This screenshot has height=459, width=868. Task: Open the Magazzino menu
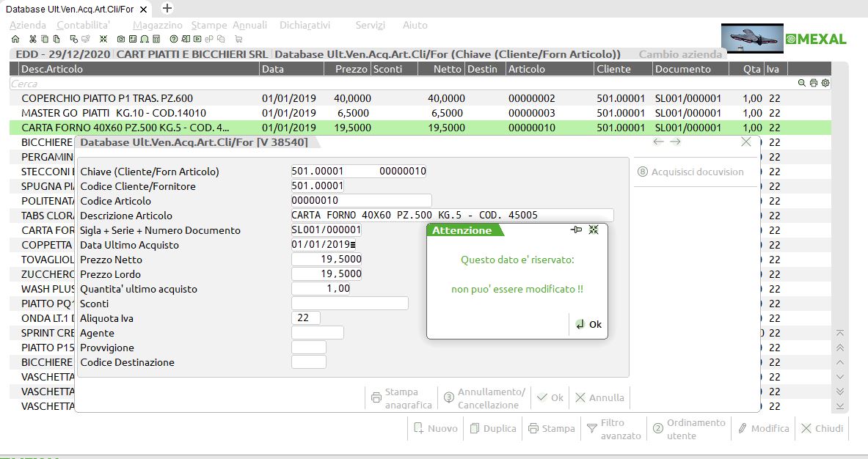click(158, 25)
